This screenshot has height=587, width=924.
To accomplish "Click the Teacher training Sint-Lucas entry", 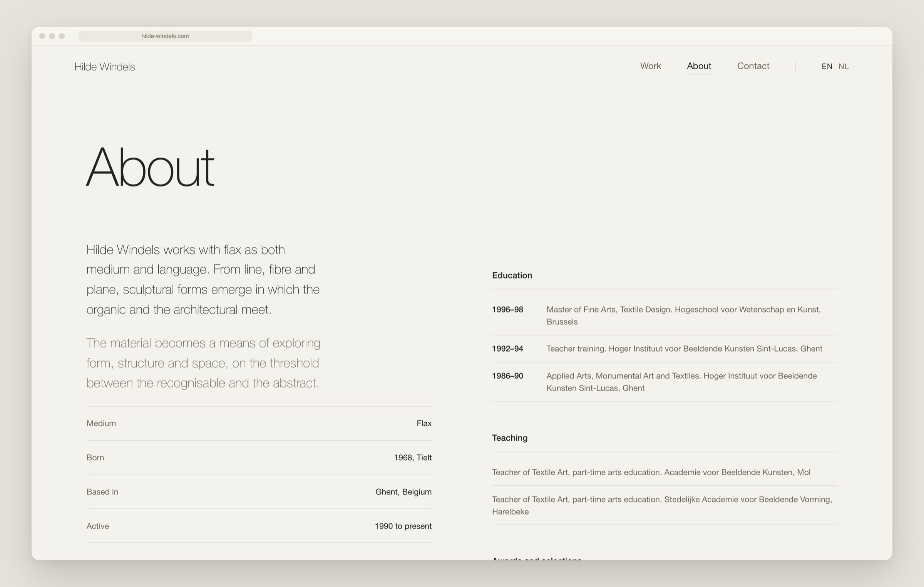I will pyautogui.click(x=684, y=349).
